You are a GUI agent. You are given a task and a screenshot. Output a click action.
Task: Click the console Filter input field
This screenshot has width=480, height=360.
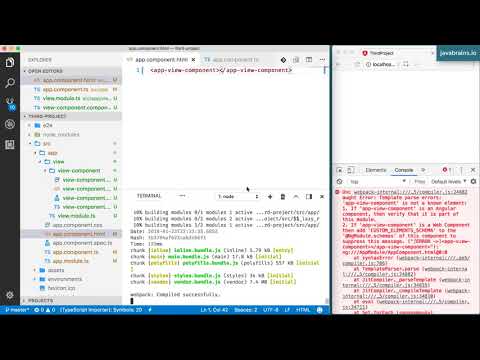(x=420, y=182)
